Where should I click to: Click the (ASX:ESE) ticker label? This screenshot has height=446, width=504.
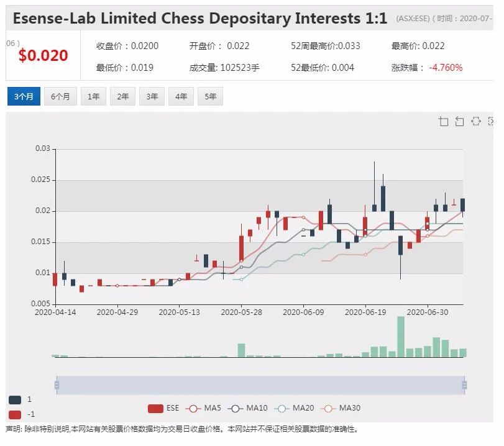pyautogui.click(x=413, y=19)
